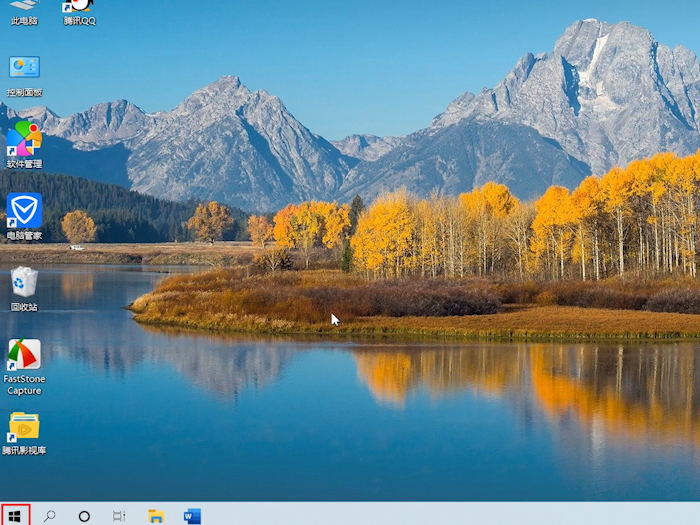Select the 电脑管家 blue shield icon
Screen dimensions: 700x525
pos(24,210)
